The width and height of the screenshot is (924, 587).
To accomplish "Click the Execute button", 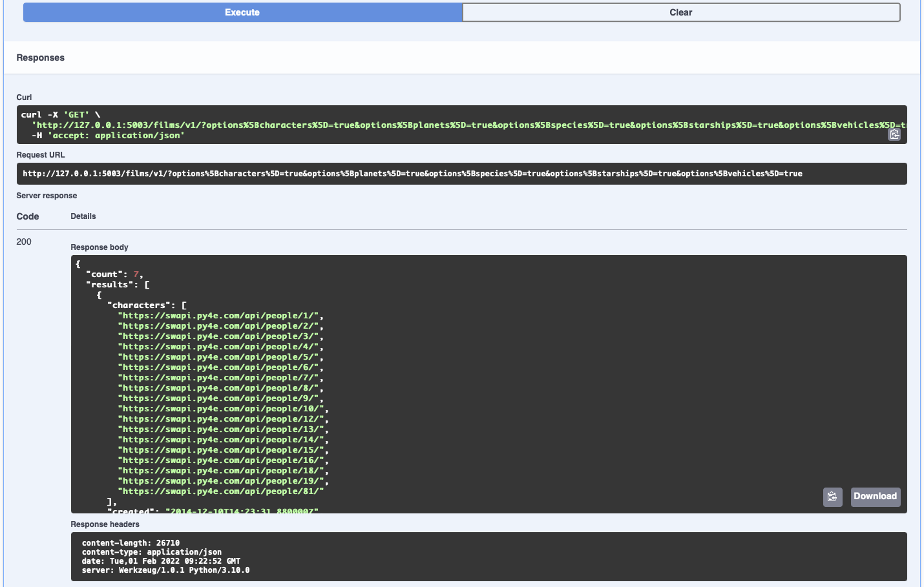I will (x=242, y=12).
